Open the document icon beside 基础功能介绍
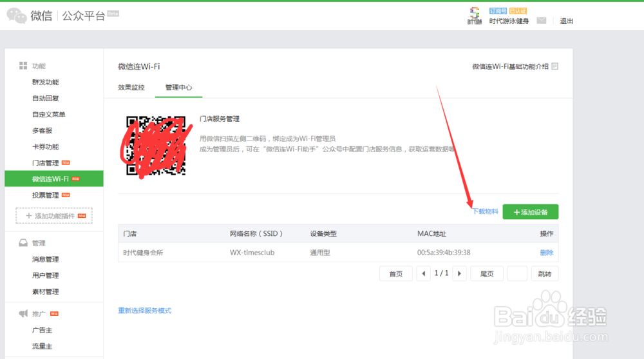Viewport: 644px width, 359px height. click(555, 66)
